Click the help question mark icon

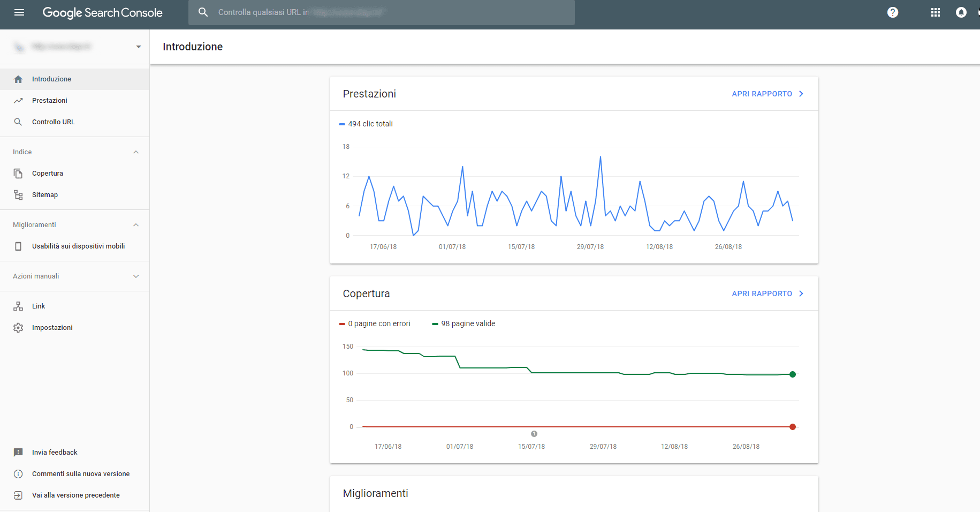coord(892,12)
